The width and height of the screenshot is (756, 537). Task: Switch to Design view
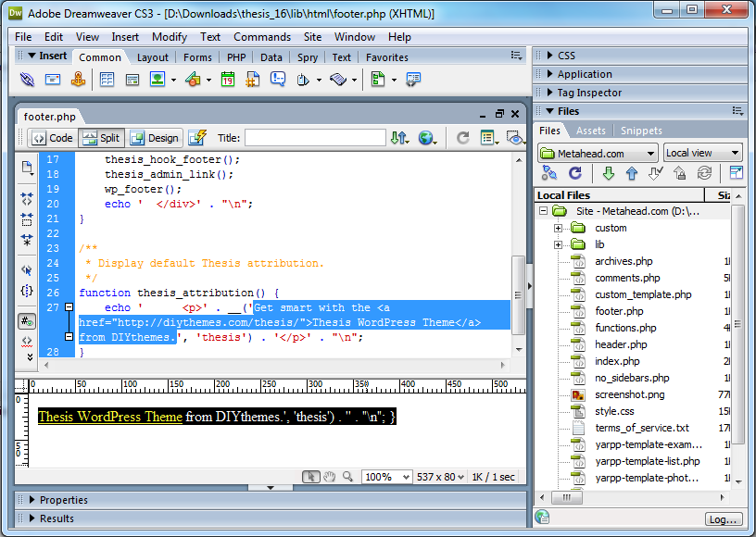(155, 138)
